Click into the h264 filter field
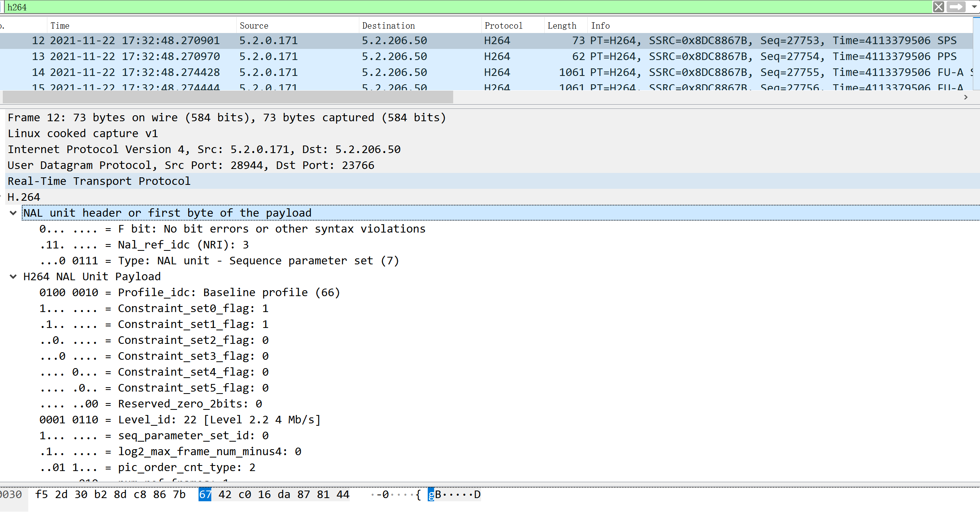This screenshot has width=980, height=512. [x=398, y=7]
